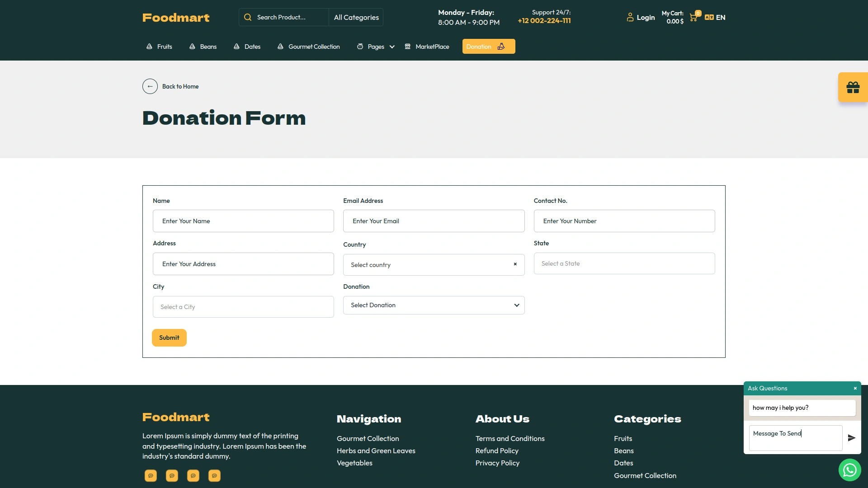Click first footer social media icon

(151, 475)
